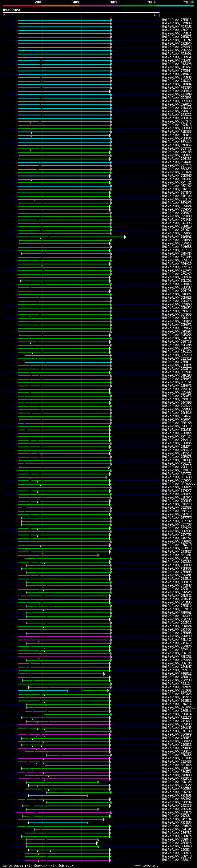
Task: Select the UniRef100_B5L6N4 label
Action: pos(177,60)
